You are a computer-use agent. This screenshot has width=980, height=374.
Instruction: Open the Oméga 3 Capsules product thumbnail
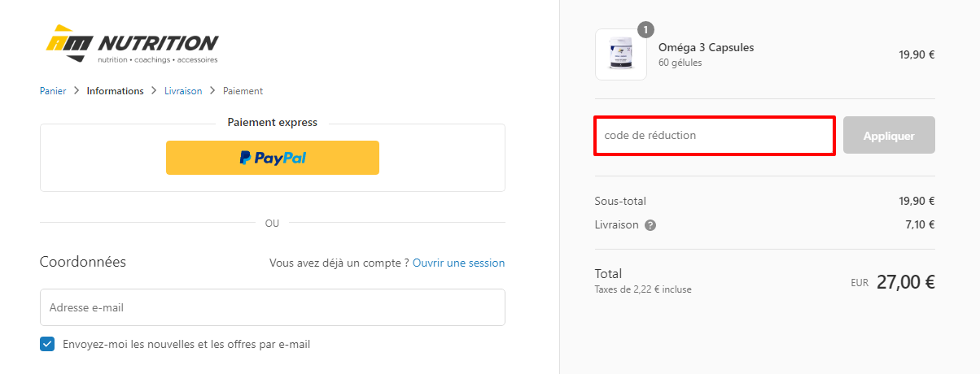coord(621,54)
